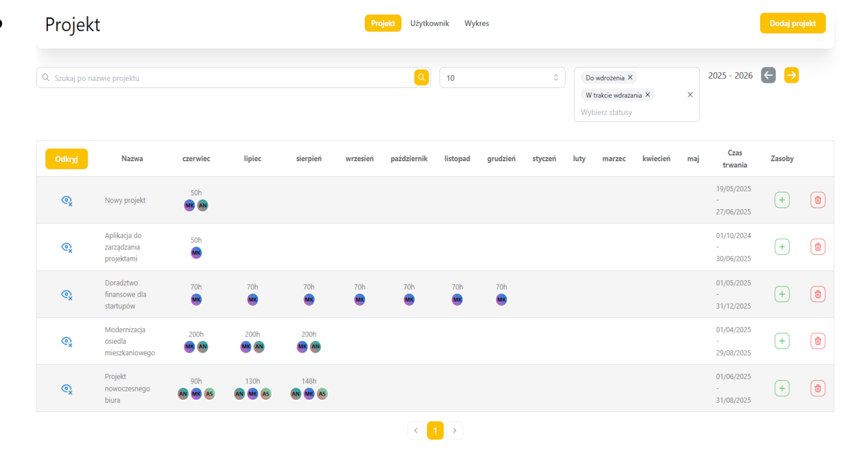The image size is (868, 464).
Task: Toggle visibility of Nowy projekt
Action: click(x=66, y=200)
